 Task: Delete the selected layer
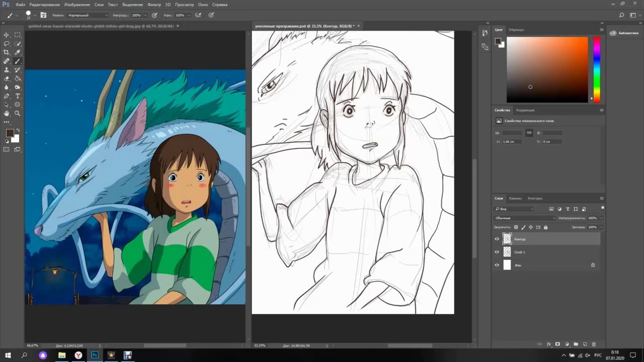pos(594,344)
